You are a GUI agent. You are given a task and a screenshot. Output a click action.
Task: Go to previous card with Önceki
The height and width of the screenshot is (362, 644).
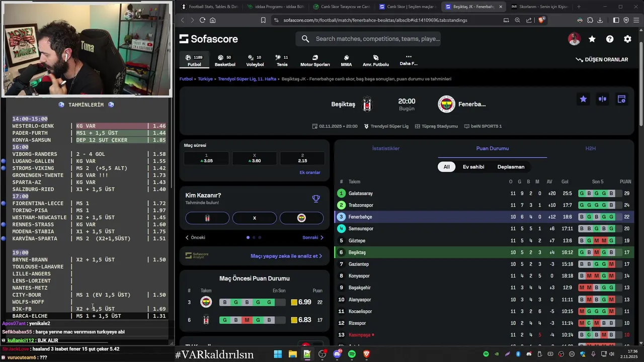point(195,237)
